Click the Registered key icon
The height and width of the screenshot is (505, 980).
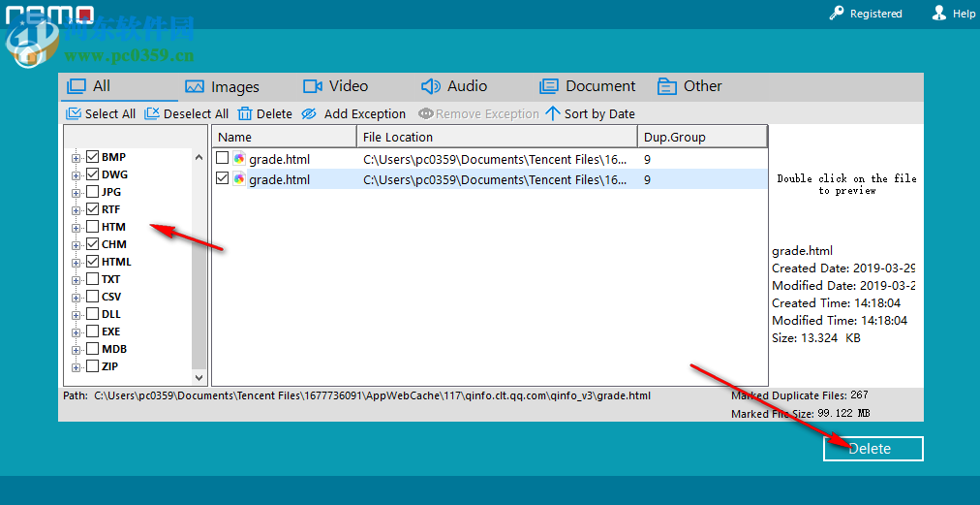coord(837,14)
